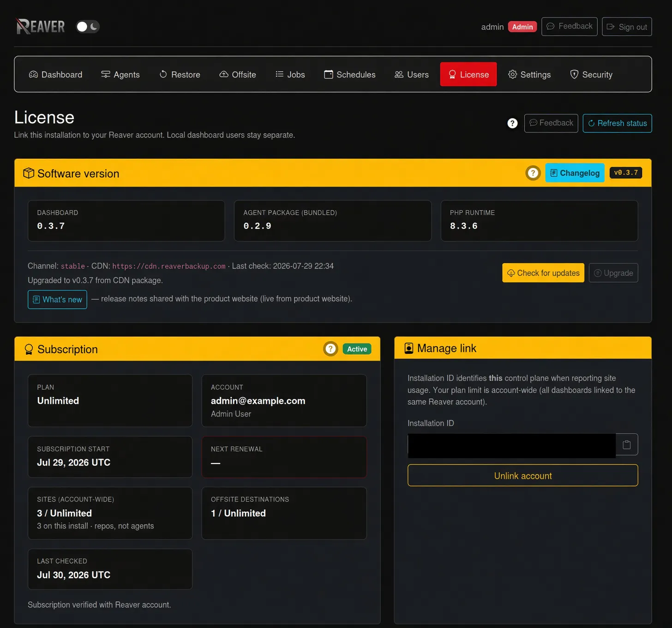Click the Manage link person badge icon

[409, 348]
